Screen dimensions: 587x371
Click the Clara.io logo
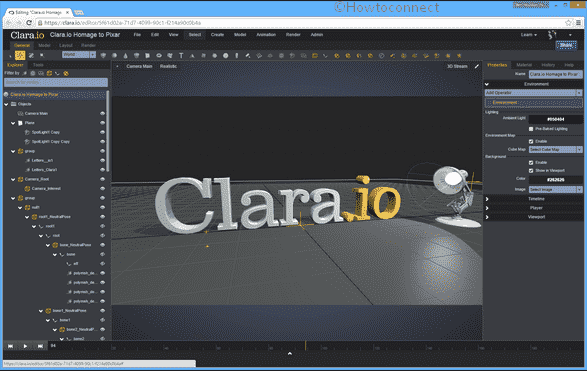pyautogui.click(x=27, y=35)
